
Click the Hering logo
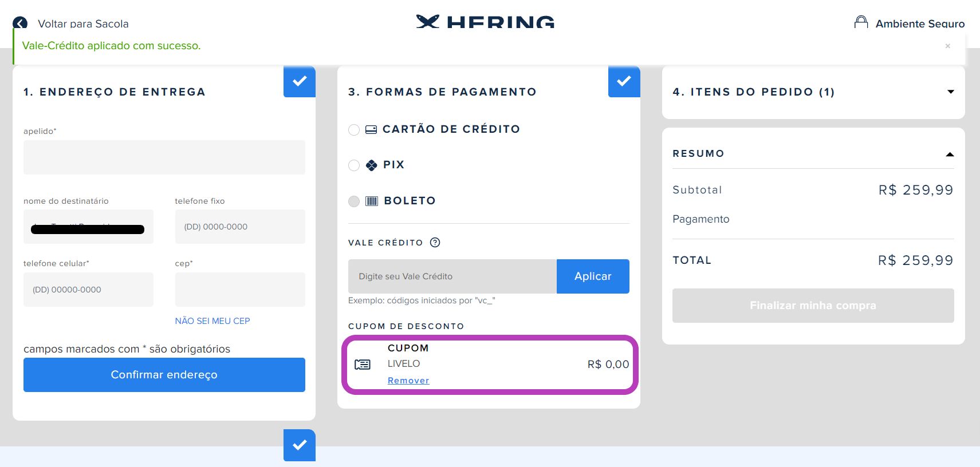click(485, 21)
